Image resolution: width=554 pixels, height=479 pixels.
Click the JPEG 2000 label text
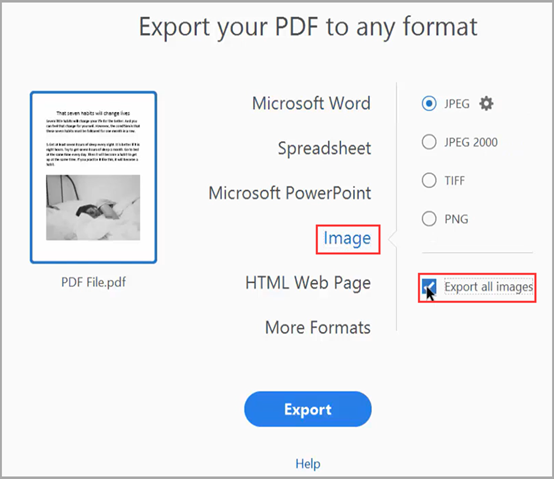pyautogui.click(x=471, y=142)
